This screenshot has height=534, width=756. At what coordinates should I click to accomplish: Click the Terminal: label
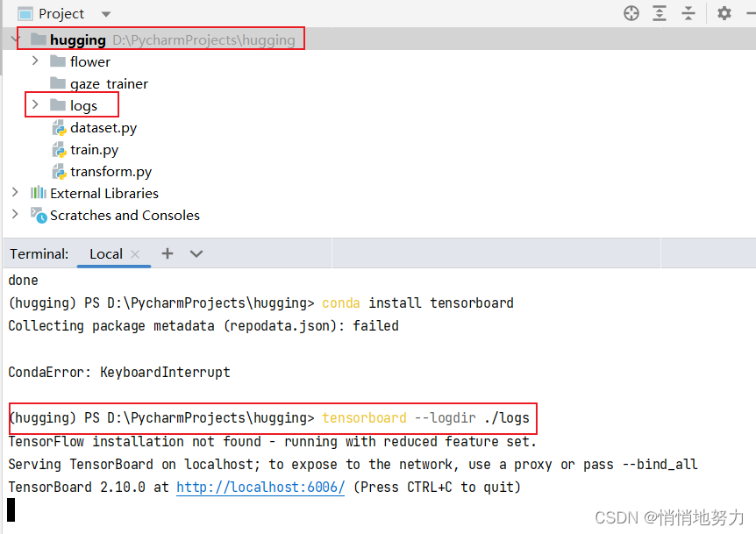point(39,254)
